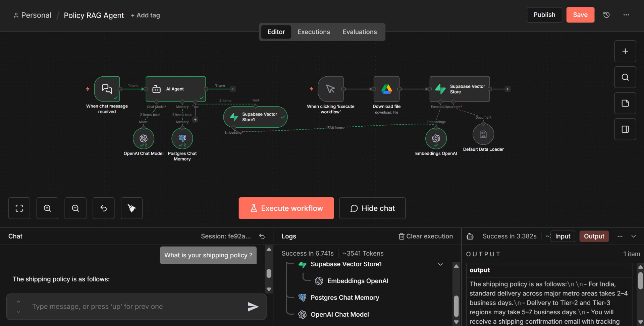Select the OpenAI Chat Model node
Image resolution: width=644 pixels, height=326 pixels.
pos(144,138)
